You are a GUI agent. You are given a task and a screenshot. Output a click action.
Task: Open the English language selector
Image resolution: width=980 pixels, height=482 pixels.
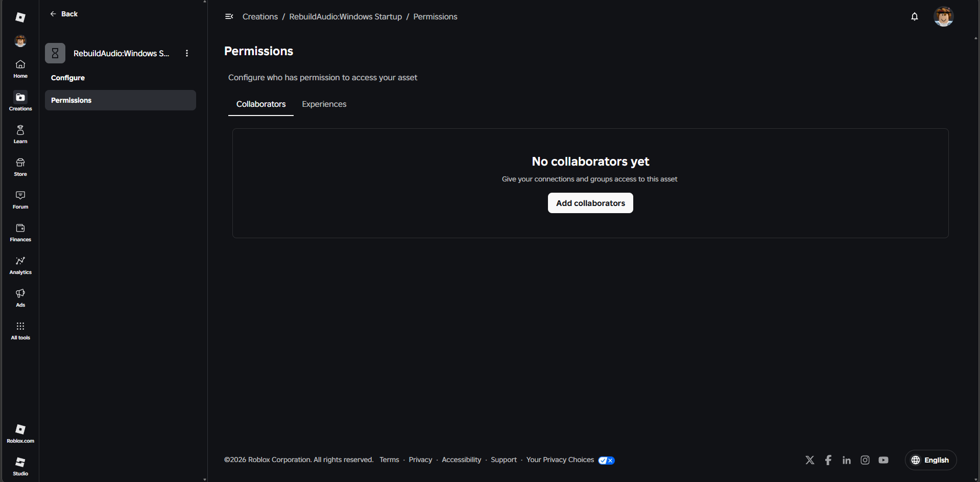(x=931, y=460)
